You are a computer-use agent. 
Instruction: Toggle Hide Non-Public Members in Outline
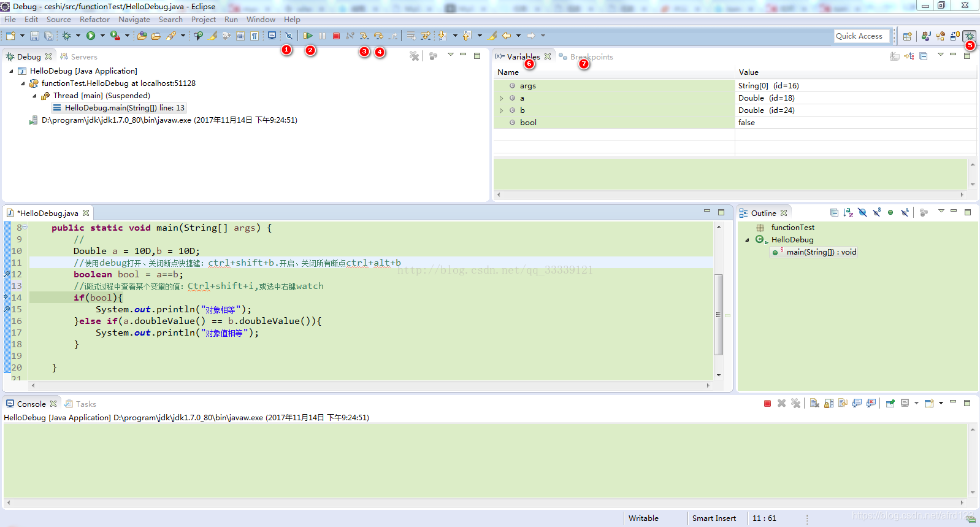(x=890, y=213)
